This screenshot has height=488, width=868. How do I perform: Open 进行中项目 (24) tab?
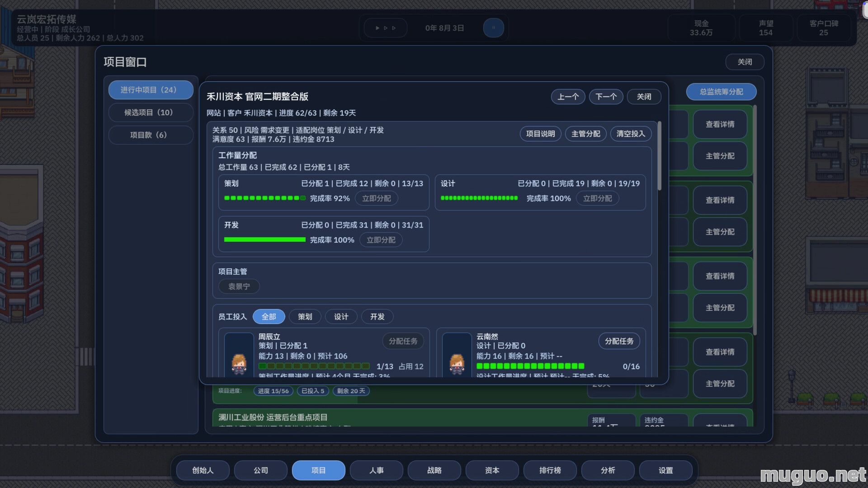click(151, 90)
